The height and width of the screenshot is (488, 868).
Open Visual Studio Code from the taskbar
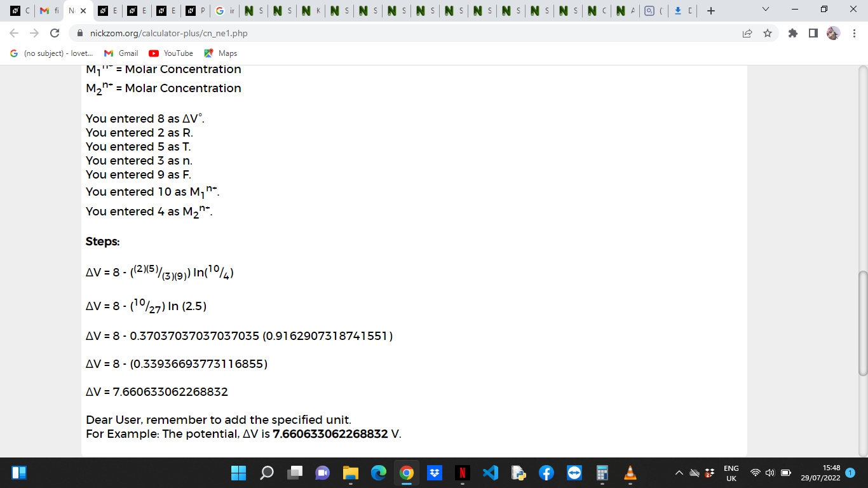pyautogui.click(x=491, y=473)
